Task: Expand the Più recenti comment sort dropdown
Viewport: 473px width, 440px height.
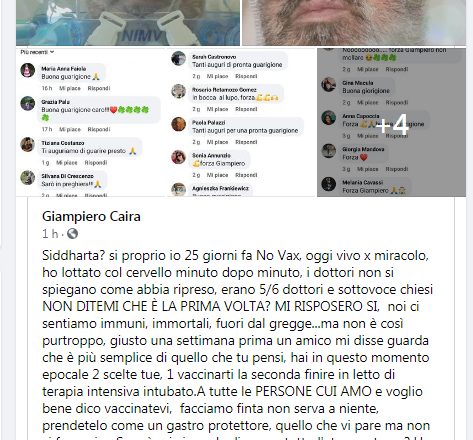Action: (x=37, y=52)
